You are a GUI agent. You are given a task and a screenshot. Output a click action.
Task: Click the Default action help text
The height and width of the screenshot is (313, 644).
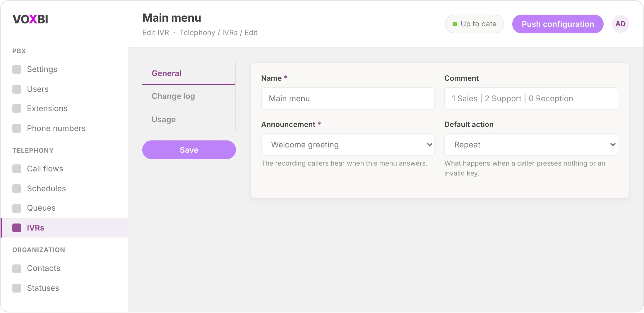pyautogui.click(x=525, y=168)
